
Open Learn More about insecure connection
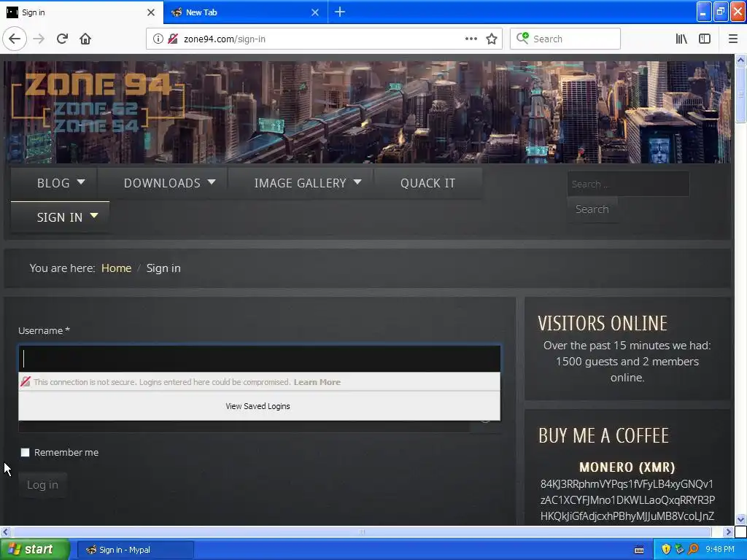pos(317,382)
